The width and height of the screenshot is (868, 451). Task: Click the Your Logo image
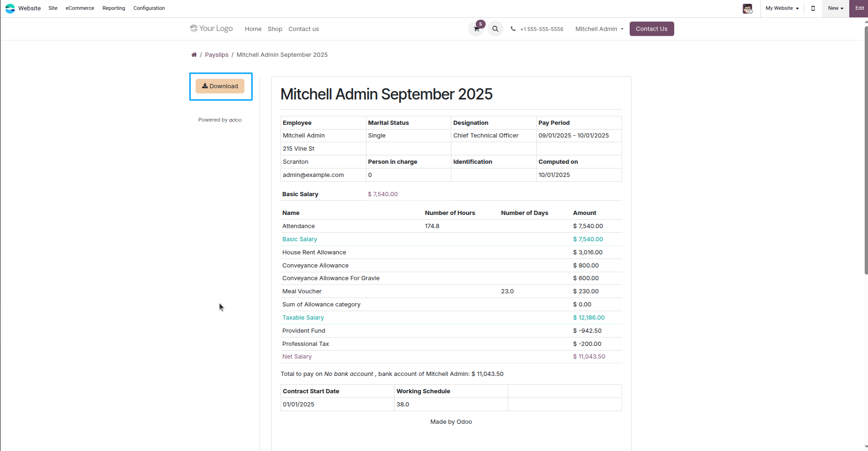click(211, 29)
